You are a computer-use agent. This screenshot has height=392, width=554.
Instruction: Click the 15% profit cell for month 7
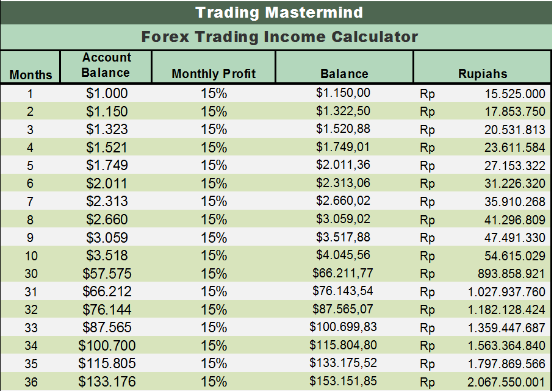point(214,202)
